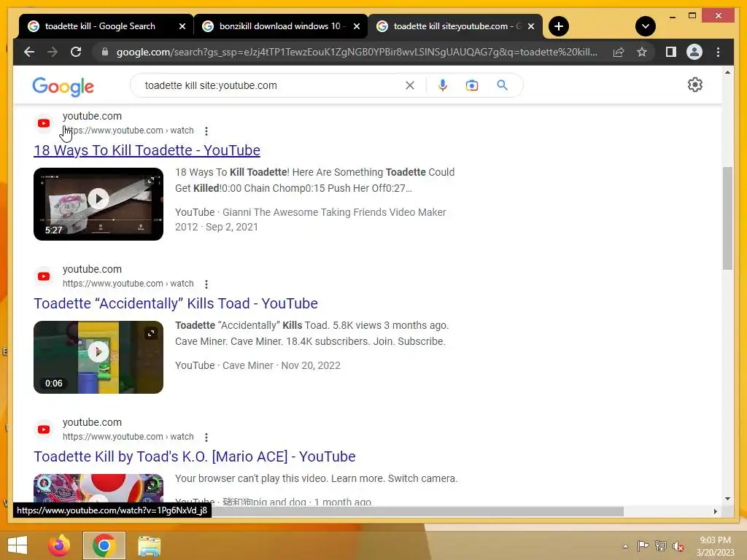View site security lock info

pos(105,52)
